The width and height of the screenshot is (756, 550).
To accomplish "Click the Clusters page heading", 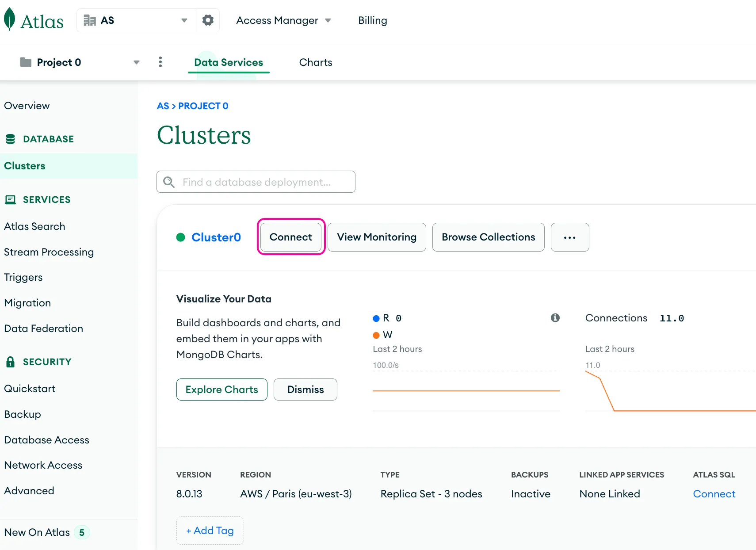I will (204, 135).
